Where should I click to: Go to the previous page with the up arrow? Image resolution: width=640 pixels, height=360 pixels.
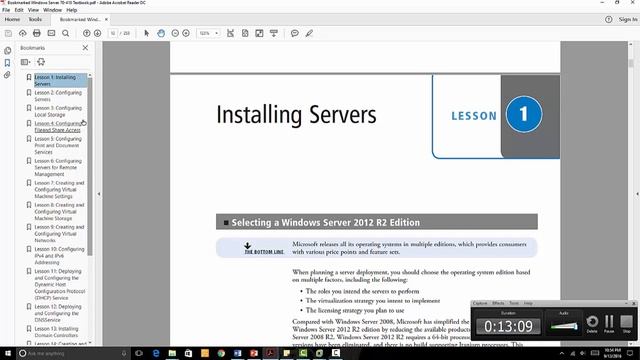click(87, 33)
